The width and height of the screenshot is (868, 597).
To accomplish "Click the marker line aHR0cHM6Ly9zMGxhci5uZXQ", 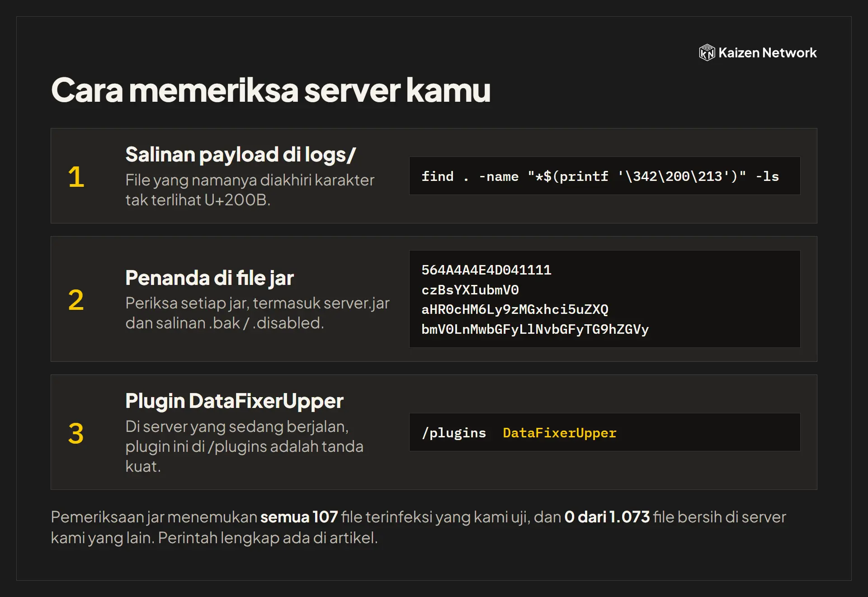I will (x=515, y=309).
